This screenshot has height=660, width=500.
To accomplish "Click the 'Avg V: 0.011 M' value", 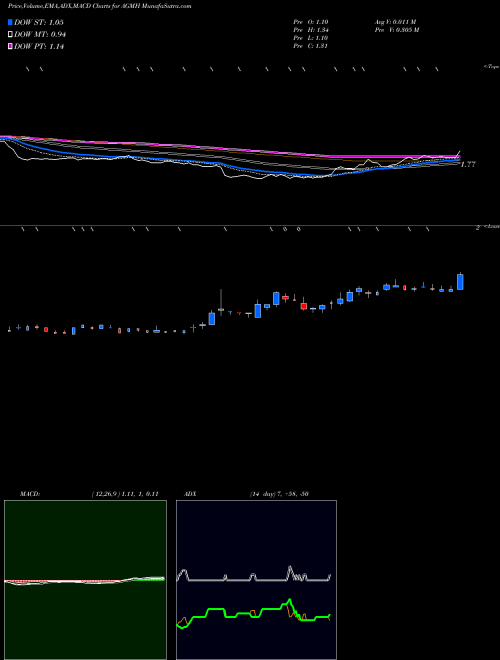I will pyautogui.click(x=395, y=22).
